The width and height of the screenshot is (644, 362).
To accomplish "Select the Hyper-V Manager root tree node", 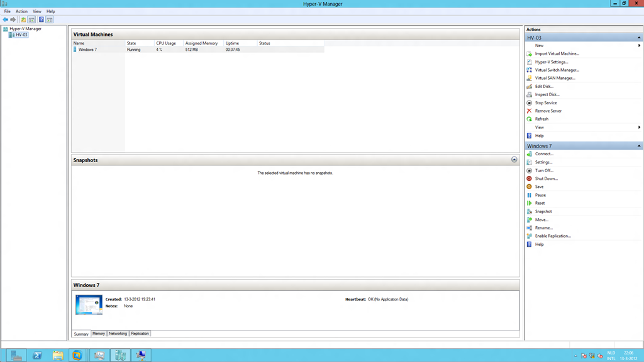I will [x=25, y=29].
